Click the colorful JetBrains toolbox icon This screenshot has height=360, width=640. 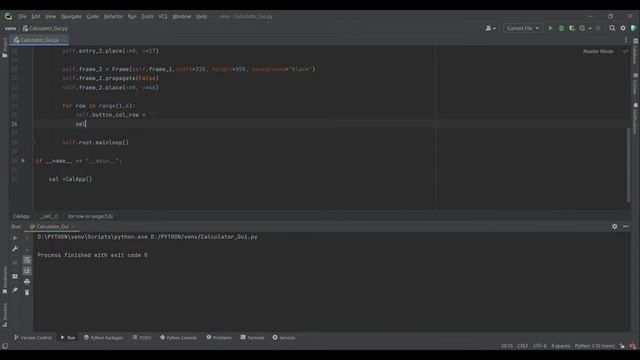pyautogui.click(x=633, y=28)
